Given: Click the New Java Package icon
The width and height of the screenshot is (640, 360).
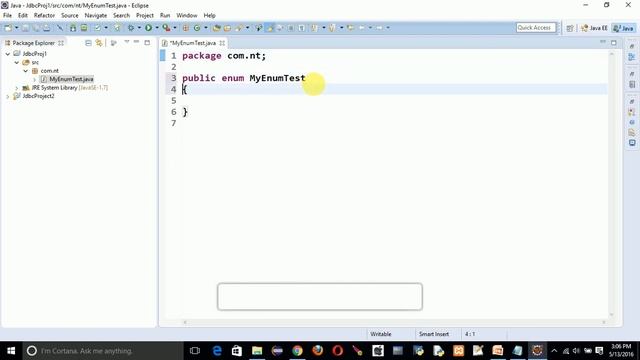Looking at the screenshot, I should point(186,28).
